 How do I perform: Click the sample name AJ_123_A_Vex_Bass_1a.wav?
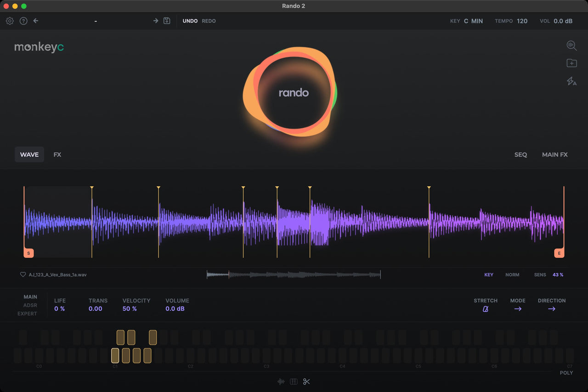click(x=58, y=275)
